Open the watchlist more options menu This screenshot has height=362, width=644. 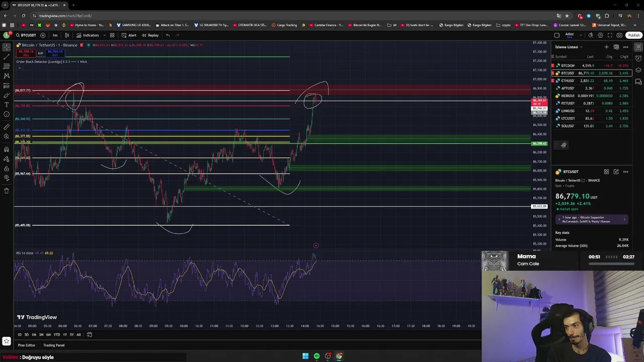(625, 47)
